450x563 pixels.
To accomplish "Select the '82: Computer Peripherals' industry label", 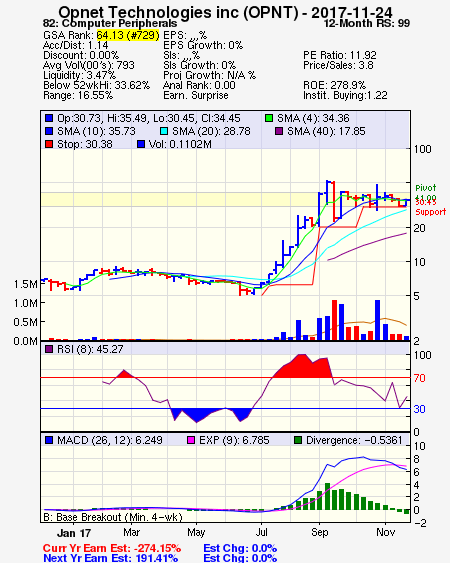I will point(110,24).
